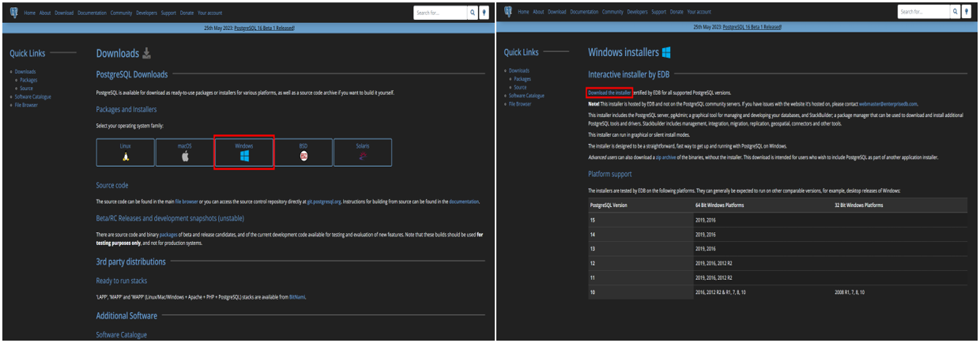
Task: Open About menu on Windows installers page
Action: click(538, 13)
